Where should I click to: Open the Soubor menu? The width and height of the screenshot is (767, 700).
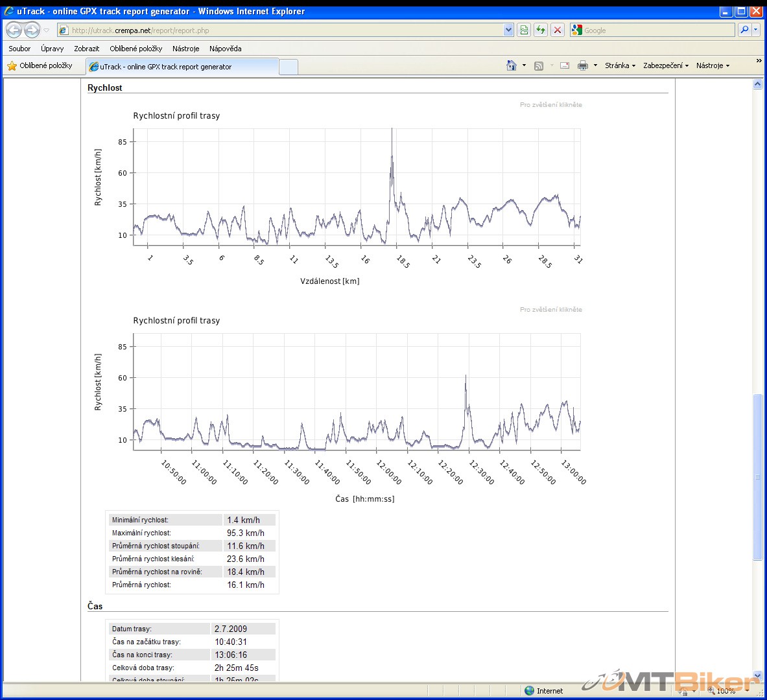pos(19,49)
